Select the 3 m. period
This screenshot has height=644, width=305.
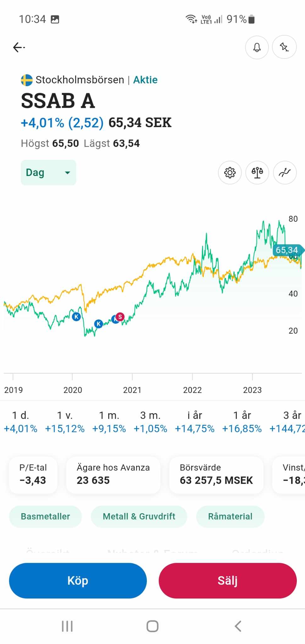150,422
